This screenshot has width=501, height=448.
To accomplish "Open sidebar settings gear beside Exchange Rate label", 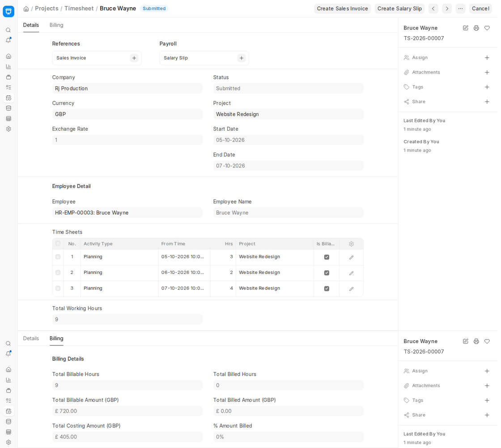I will pyautogui.click(x=8, y=129).
